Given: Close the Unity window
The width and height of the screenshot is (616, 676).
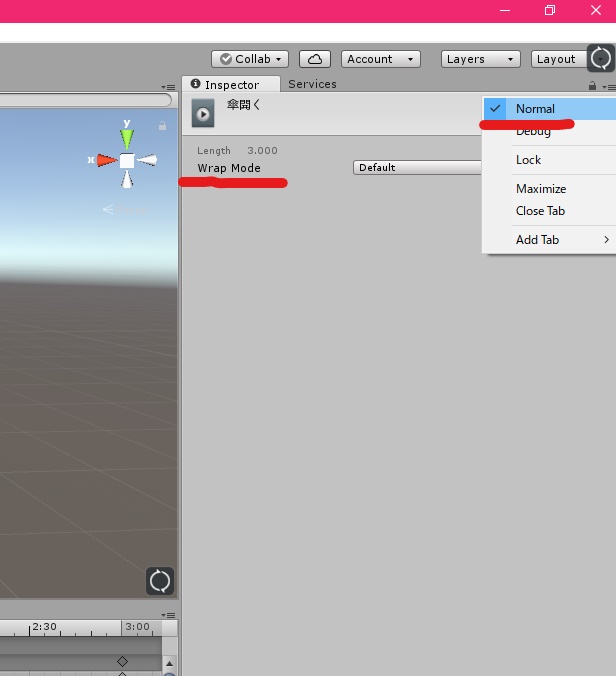Looking at the screenshot, I should (596, 10).
